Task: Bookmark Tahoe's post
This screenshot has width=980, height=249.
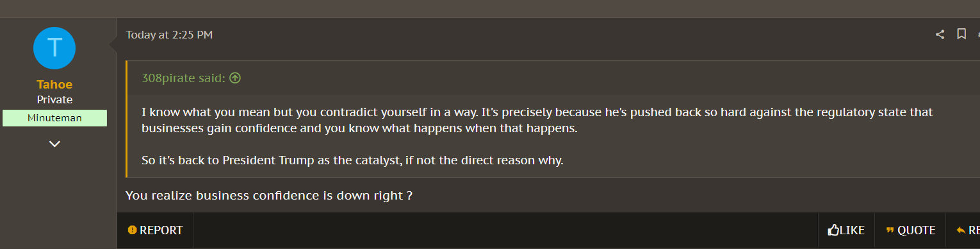Action: [961, 34]
